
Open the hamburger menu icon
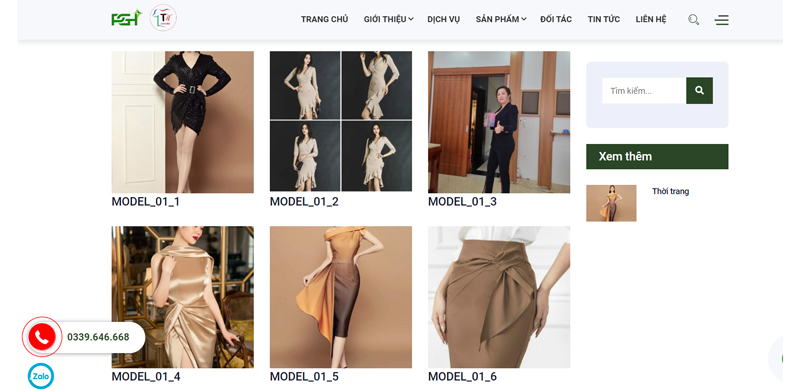pyautogui.click(x=721, y=20)
